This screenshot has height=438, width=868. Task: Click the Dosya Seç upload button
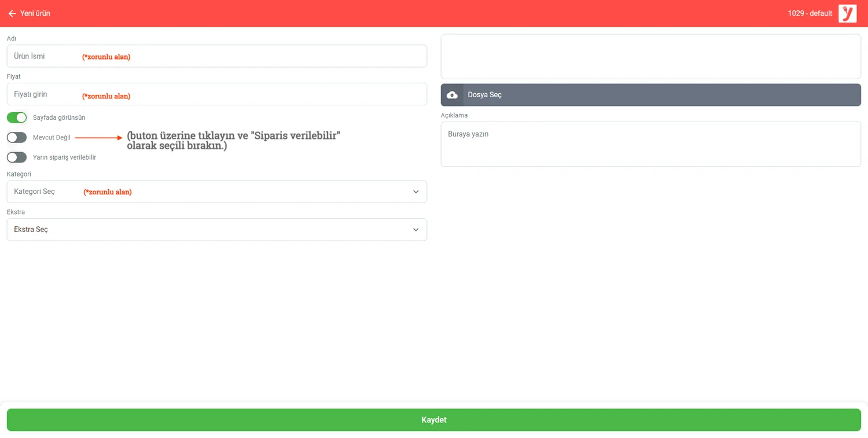click(x=650, y=95)
